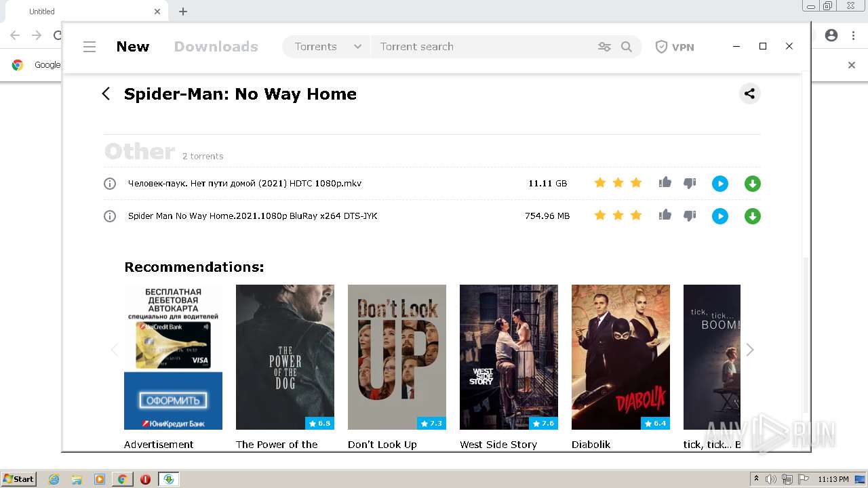868x488 pixels.
Task: Thumbs down the 11.11 GB torrent
Action: point(690,184)
